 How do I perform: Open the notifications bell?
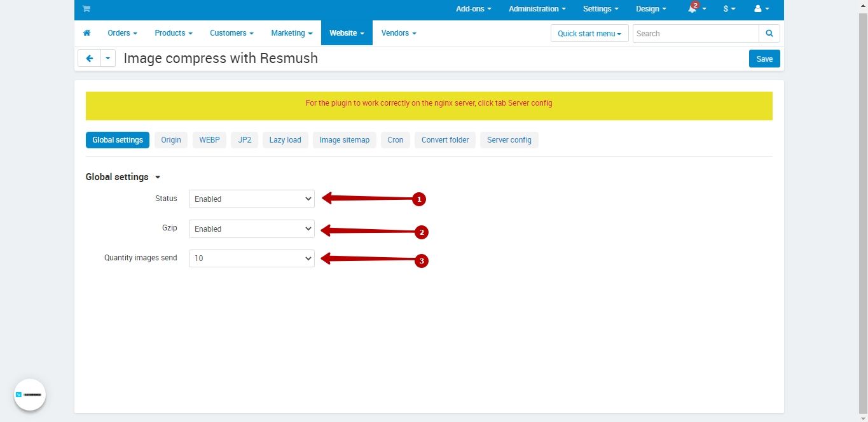tap(697, 9)
